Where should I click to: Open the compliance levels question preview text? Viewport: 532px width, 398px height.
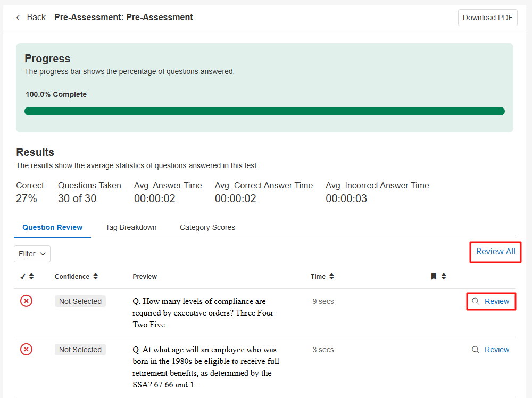pos(202,313)
